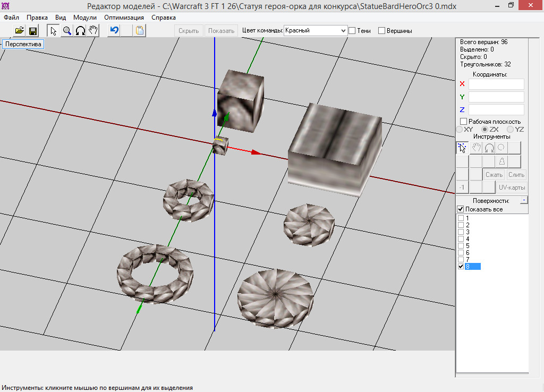This screenshot has height=392, width=544.
Task: Activate the hand pan tool in the top toolbar
Action: point(93,30)
